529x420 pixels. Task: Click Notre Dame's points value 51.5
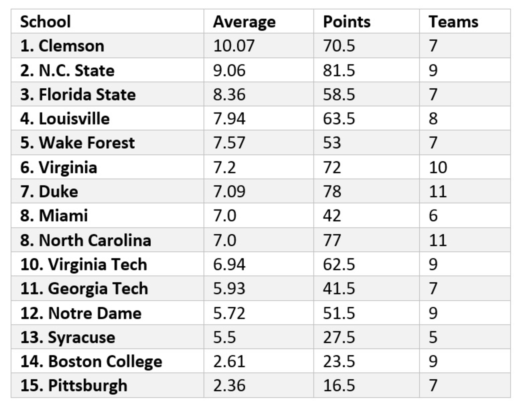coord(339,313)
